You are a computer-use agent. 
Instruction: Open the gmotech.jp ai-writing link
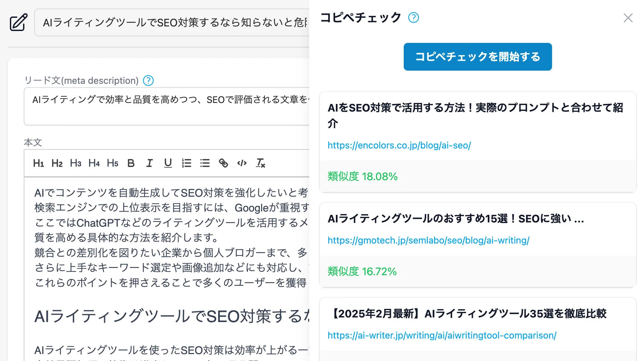tap(428, 240)
